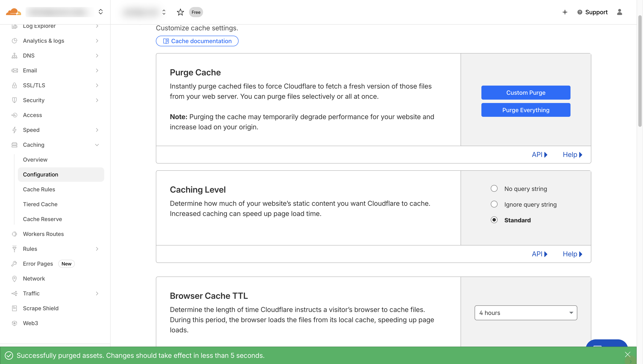Switch to the Cache Rules page
The width and height of the screenshot is (643, 364).
39,189
